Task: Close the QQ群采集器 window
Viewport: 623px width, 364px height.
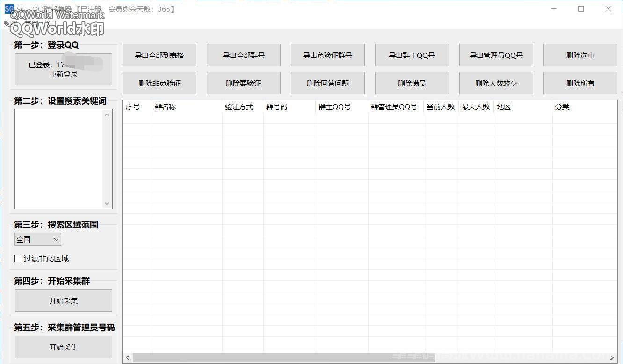Action: click(609, 9)
